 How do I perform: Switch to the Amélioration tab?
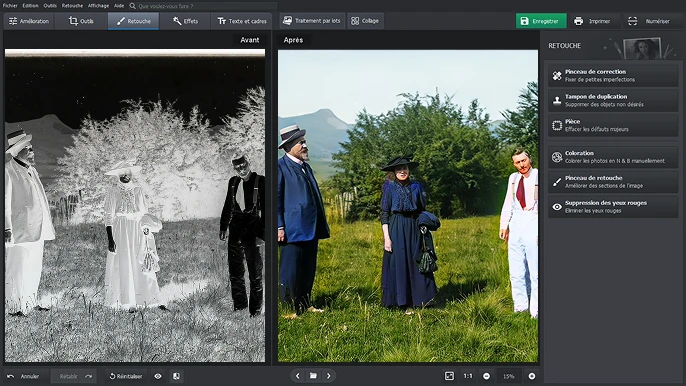(29, 21)
